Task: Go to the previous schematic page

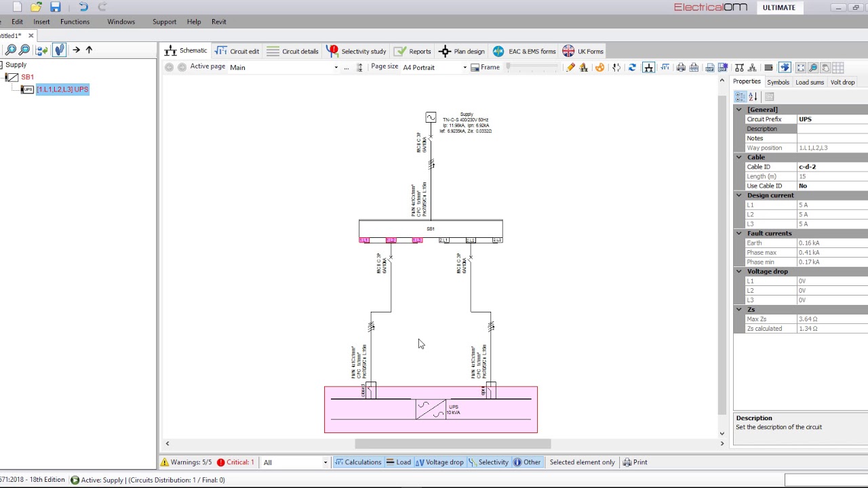Action: [169, 67]
